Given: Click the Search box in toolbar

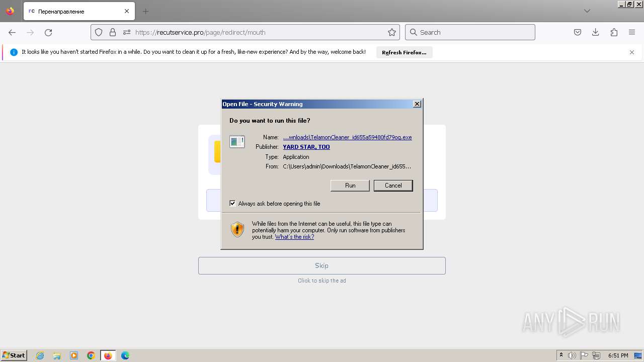Looking at the screenshot, I should coord(470,32).
